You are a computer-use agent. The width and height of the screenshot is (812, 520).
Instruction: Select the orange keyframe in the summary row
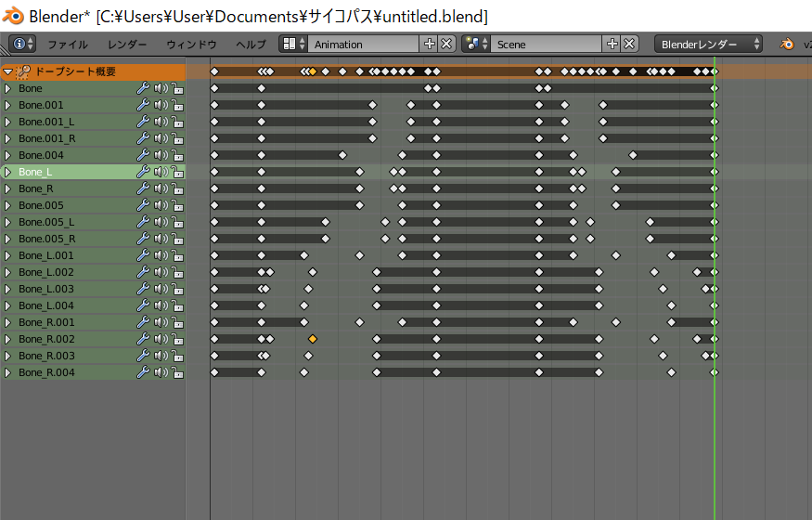coord(313,71)
